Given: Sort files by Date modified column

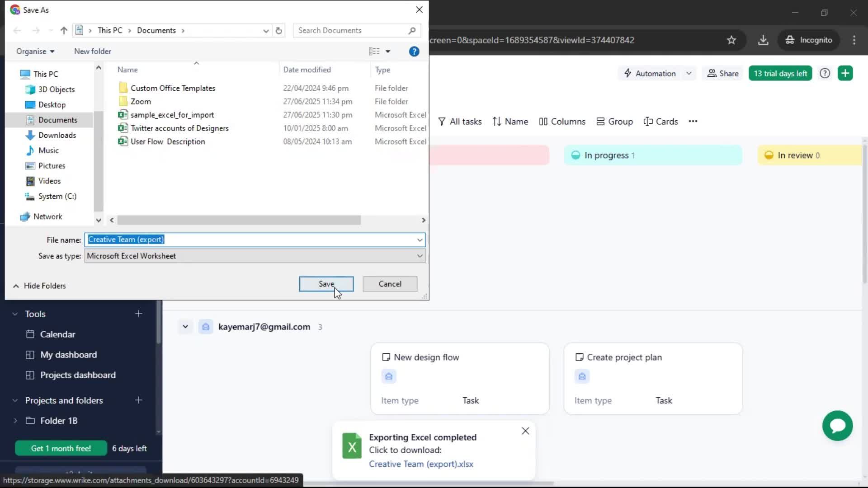Looking at the screenshot, I should click(x=307, y=70).
